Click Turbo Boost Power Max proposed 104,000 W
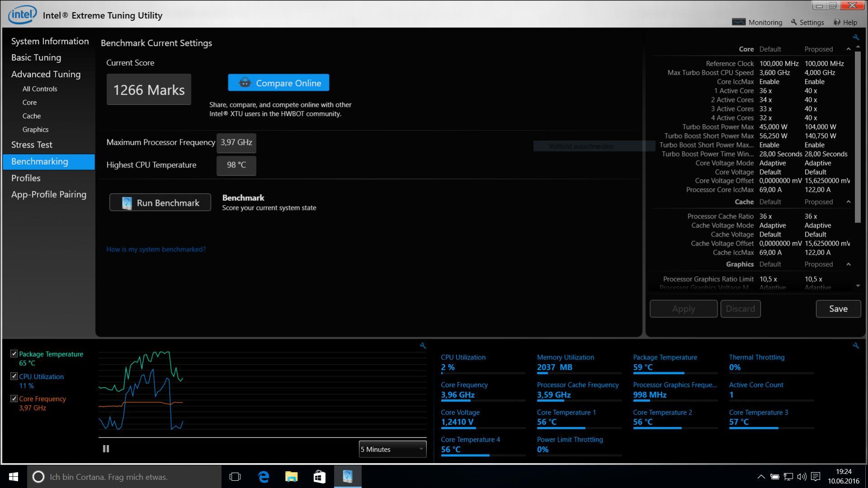 tap(820, 127)
